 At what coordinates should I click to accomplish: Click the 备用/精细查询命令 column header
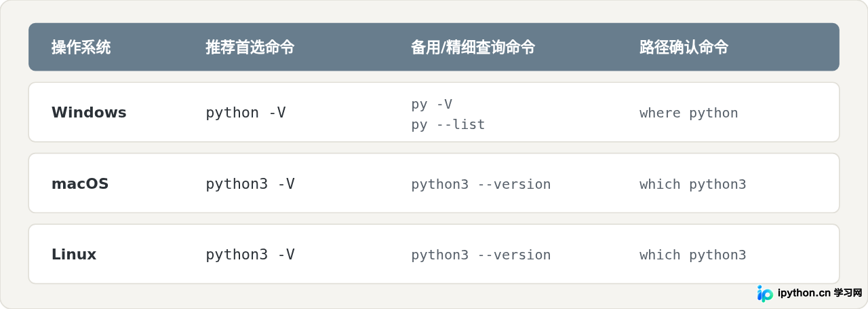473,48
